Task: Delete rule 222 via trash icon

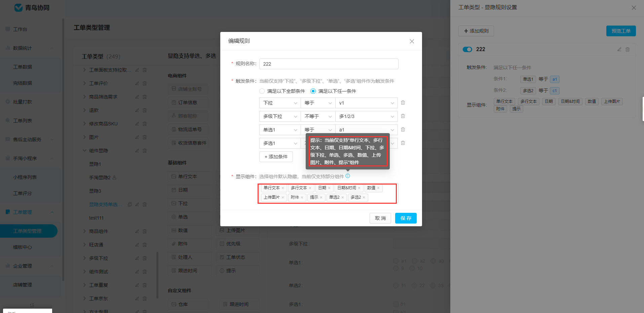Action: pos(628,49)
